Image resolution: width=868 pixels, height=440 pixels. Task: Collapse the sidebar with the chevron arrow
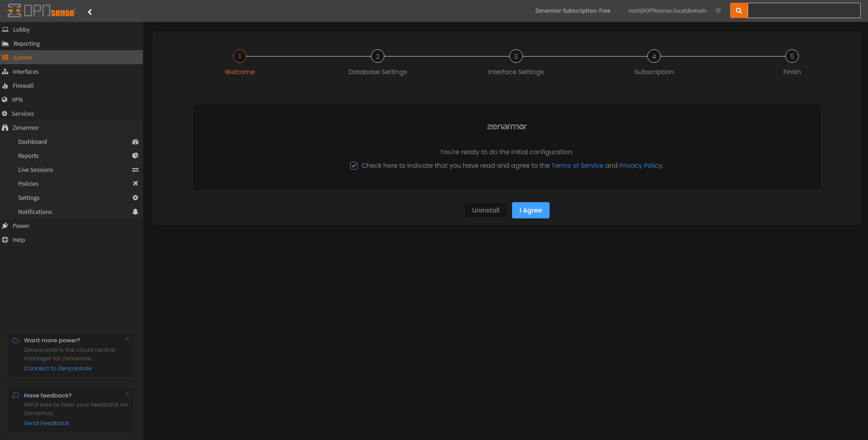pos(90,12)
